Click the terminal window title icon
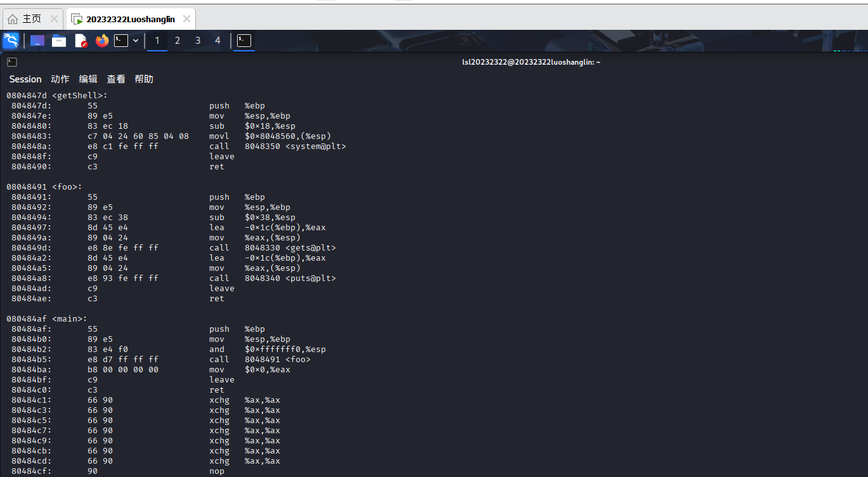This screenshot has height=477, width=868. (x=12, y=62)
